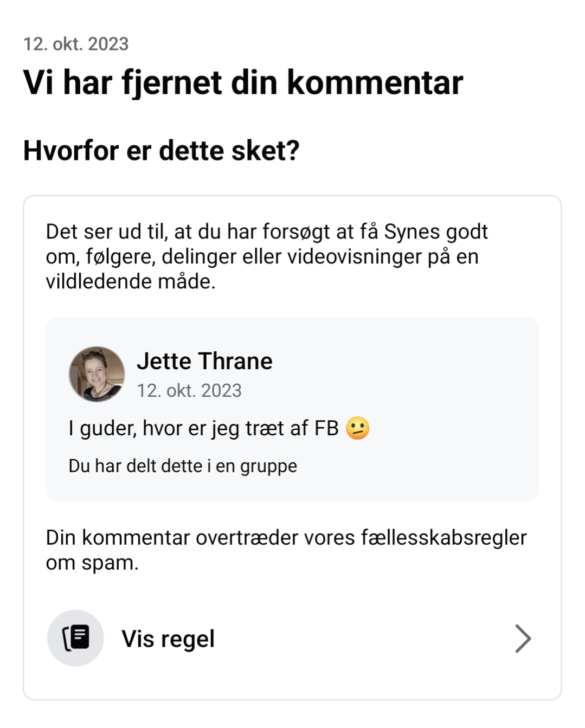585x728 pixels.
Task: Tap the Vis regel label
Action: pos(168,639)
